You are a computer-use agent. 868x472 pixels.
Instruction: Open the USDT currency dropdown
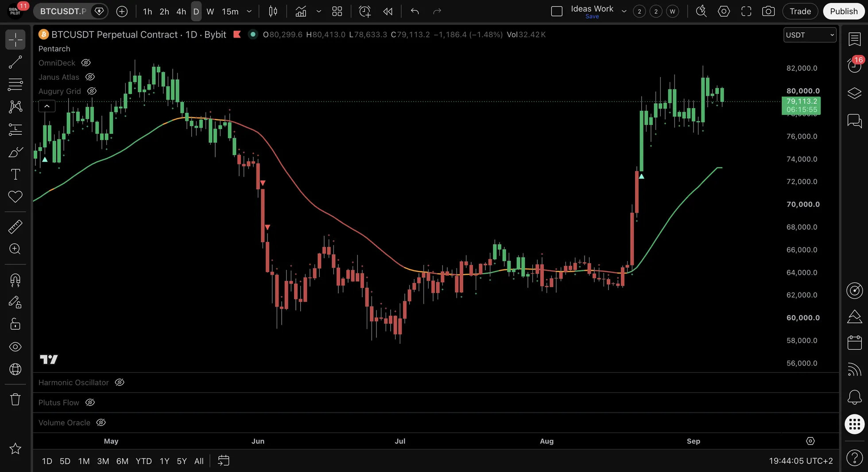[x=810, y=35]
